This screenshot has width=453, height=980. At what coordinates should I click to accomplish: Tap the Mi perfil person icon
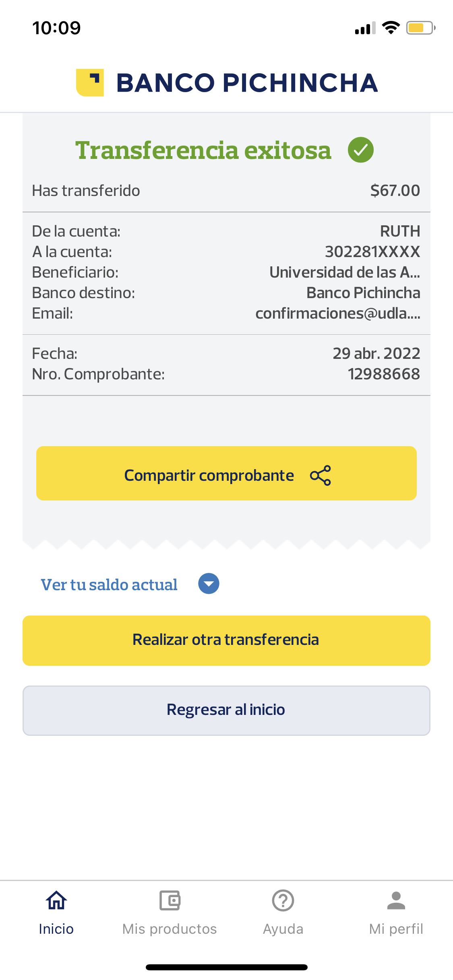(396, 900)
